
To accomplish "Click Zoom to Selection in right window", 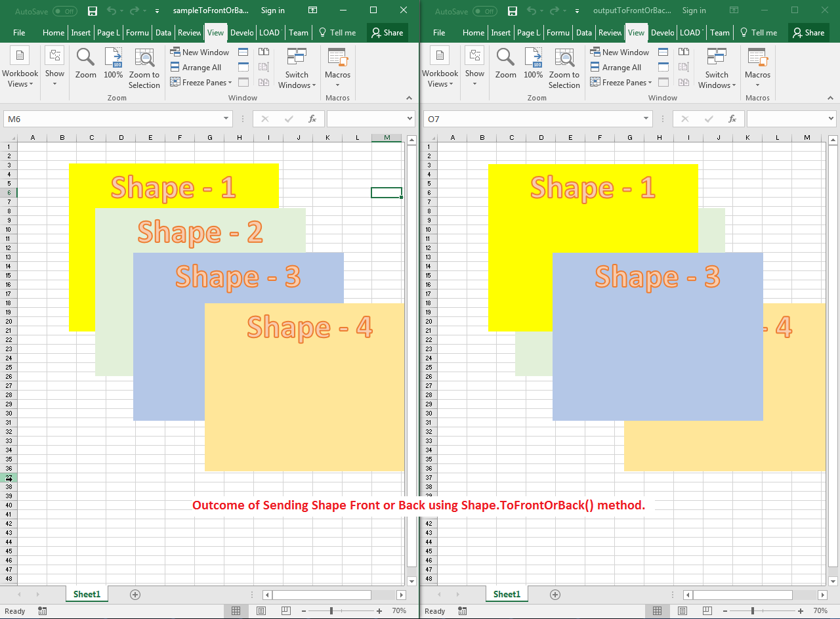I will coord(564,68).
